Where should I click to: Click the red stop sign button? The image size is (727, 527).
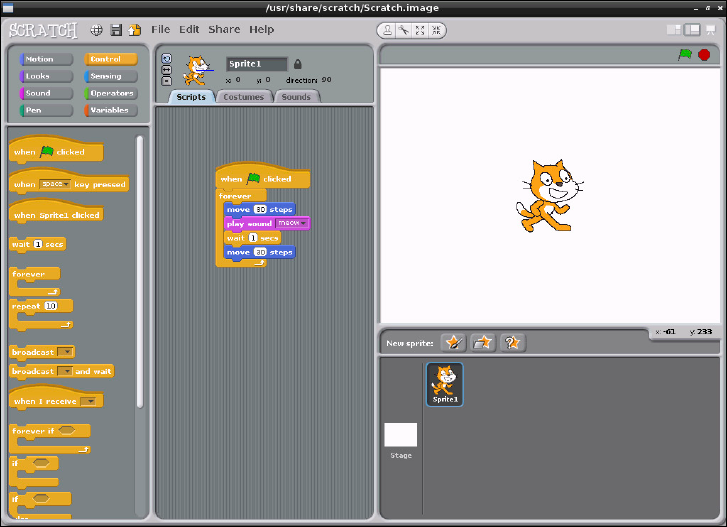pos(704,55)
